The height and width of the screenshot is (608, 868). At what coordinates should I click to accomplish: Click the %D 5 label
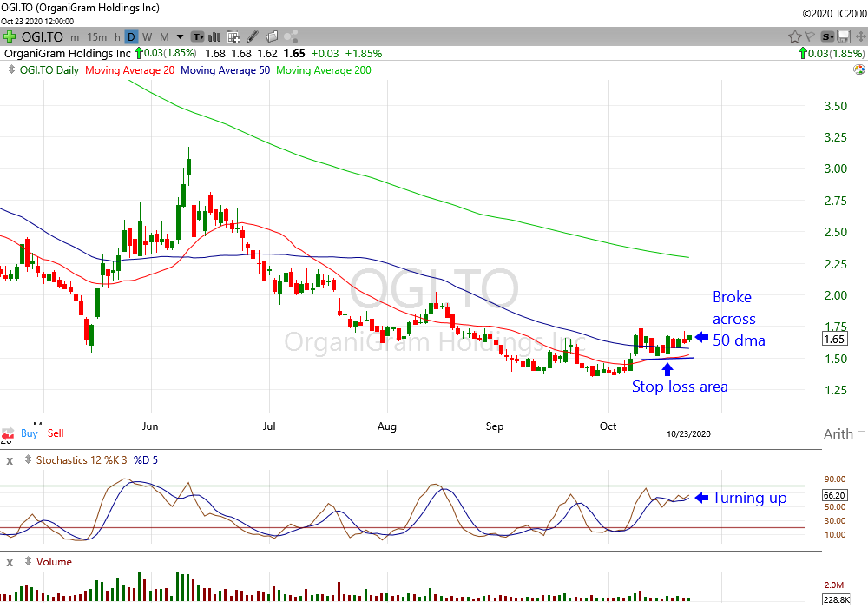(x=146, y=460)
